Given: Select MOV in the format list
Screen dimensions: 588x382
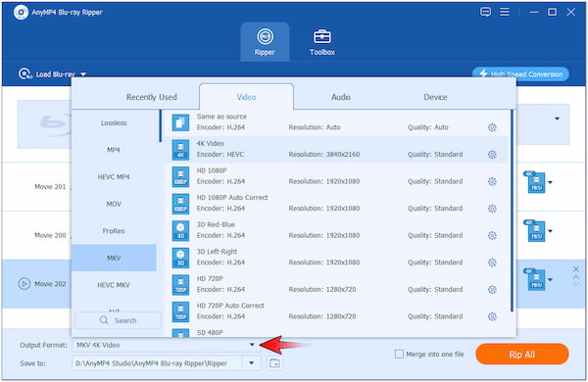Looking at the screenshot, I should click(114, 204).
